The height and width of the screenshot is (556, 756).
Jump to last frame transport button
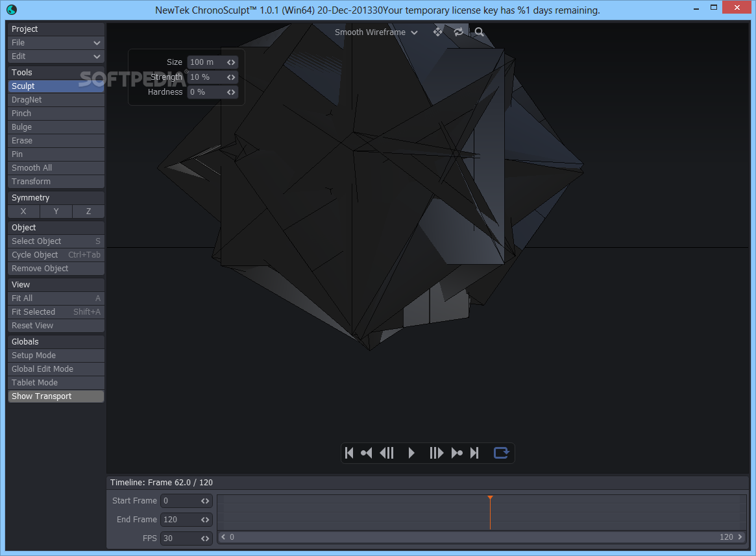[x=474, y=453]
